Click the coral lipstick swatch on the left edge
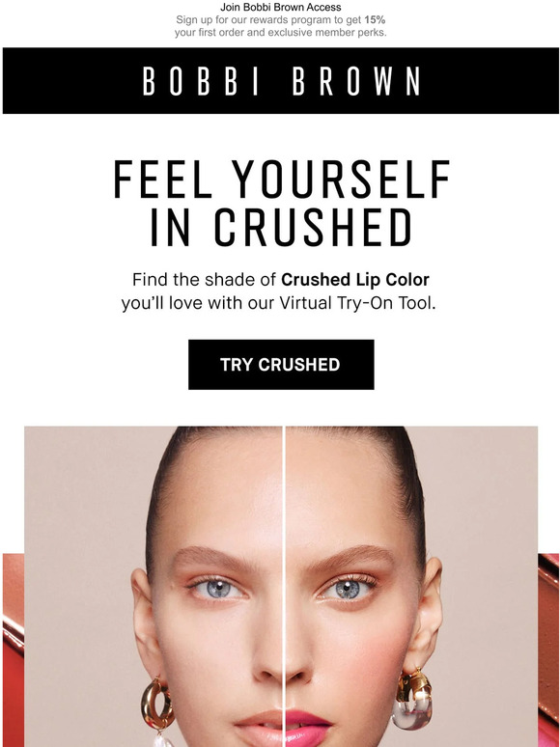 coord(13,650)
